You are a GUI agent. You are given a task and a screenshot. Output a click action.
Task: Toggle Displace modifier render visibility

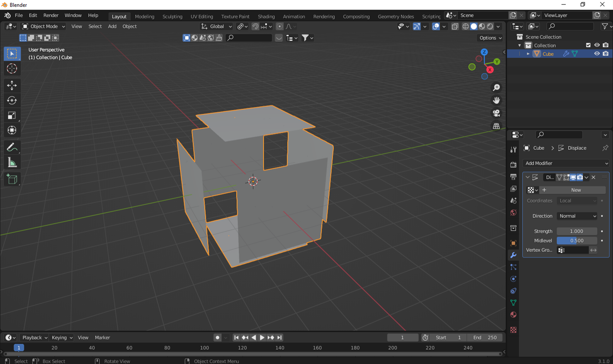tap(580, 177)
